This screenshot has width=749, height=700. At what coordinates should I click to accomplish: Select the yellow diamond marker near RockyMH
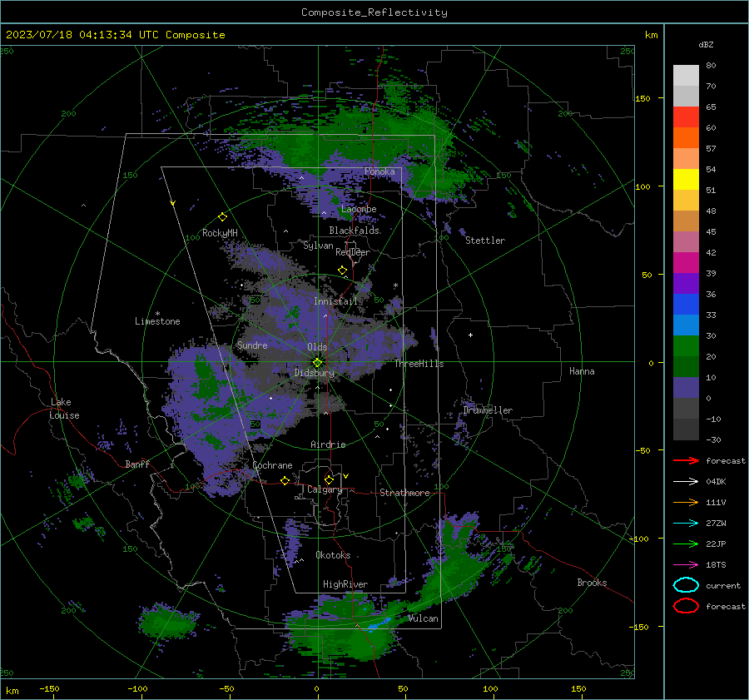pos(222,217)
